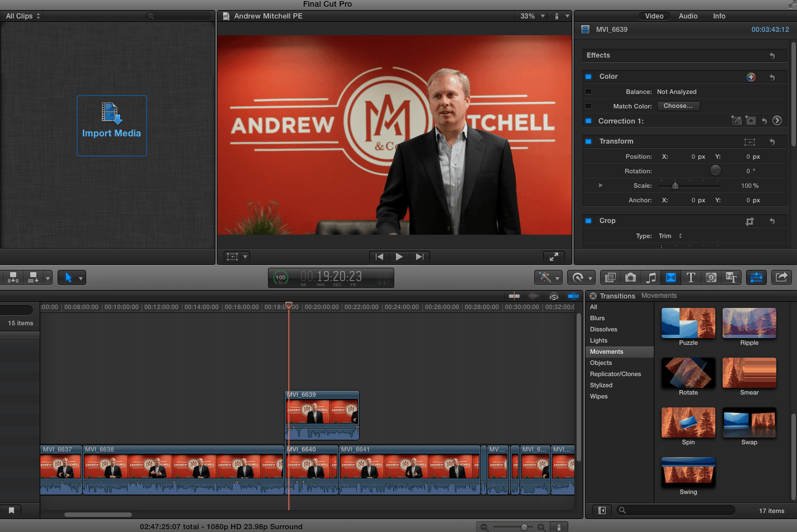The height and width of the screenshot is (532, 797).
Task: Open the edit type dropdown arrow
Action: click(48, 278)
